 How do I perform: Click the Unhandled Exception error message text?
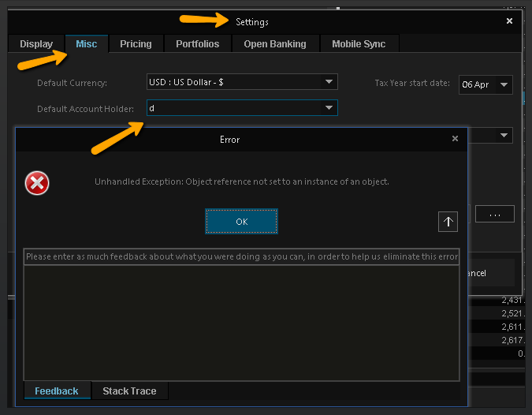click(x=242, y=181)
